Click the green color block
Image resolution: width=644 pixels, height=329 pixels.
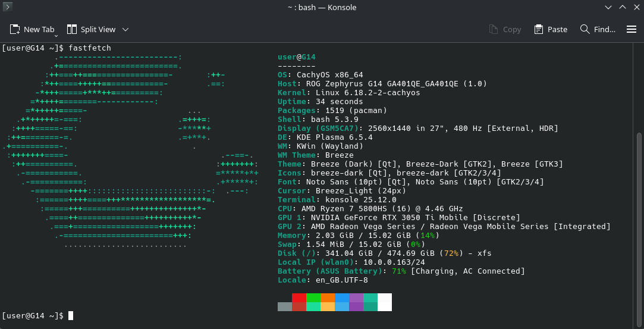tap(313, 298)
